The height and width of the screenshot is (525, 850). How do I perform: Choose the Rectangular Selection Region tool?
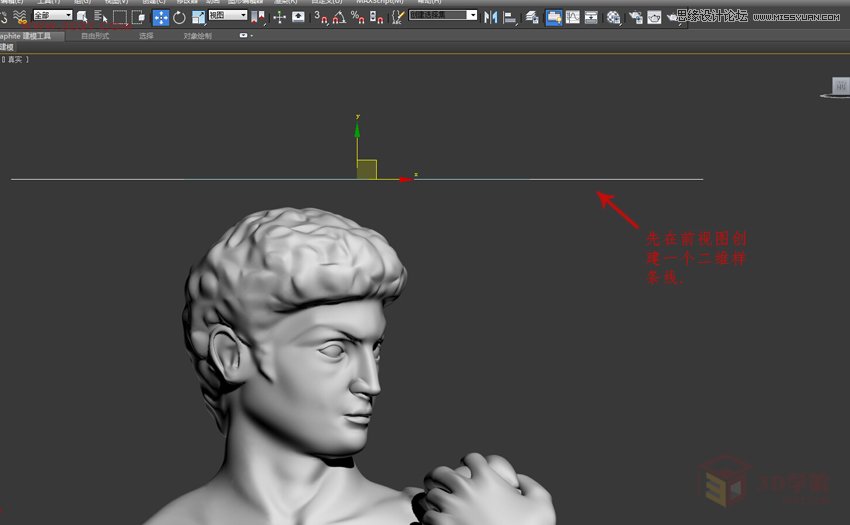point(120,17)
